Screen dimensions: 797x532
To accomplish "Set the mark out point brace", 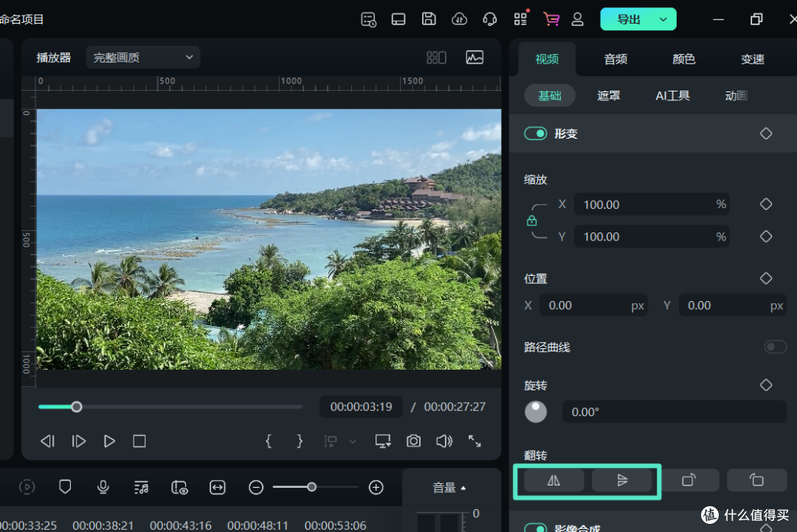I will pos(300,441).
